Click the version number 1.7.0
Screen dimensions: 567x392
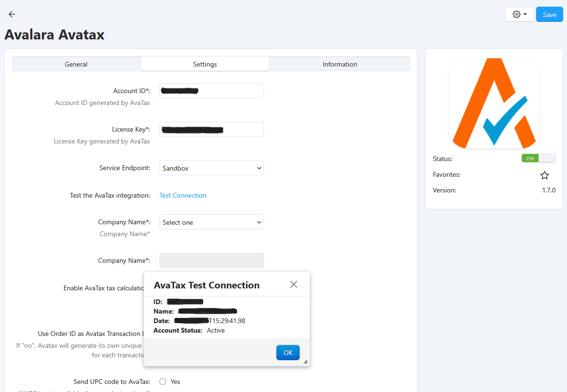click(x=548, y=190)
